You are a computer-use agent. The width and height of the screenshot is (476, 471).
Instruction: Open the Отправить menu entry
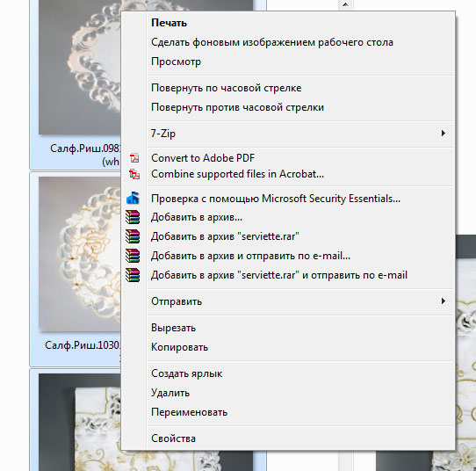pos(287,301)
